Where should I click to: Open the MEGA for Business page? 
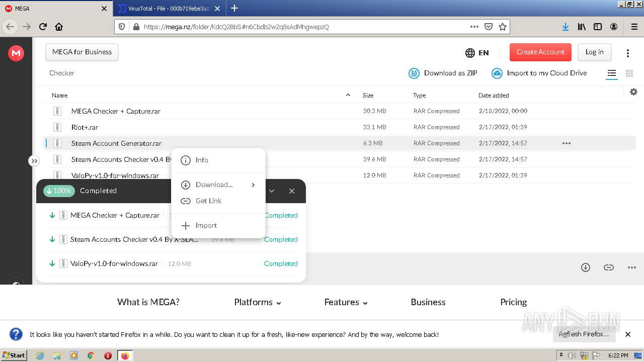pos(82,52)
